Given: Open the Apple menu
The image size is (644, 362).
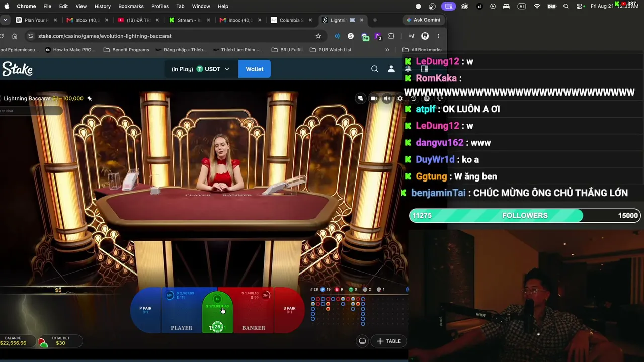Looking at the screenshot, I should click(x=7, y=6).
